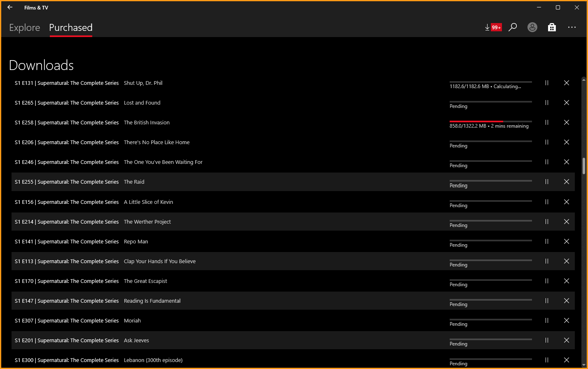
Task: Pause Lebanon (300th episode) download
Action: [547, 360]
